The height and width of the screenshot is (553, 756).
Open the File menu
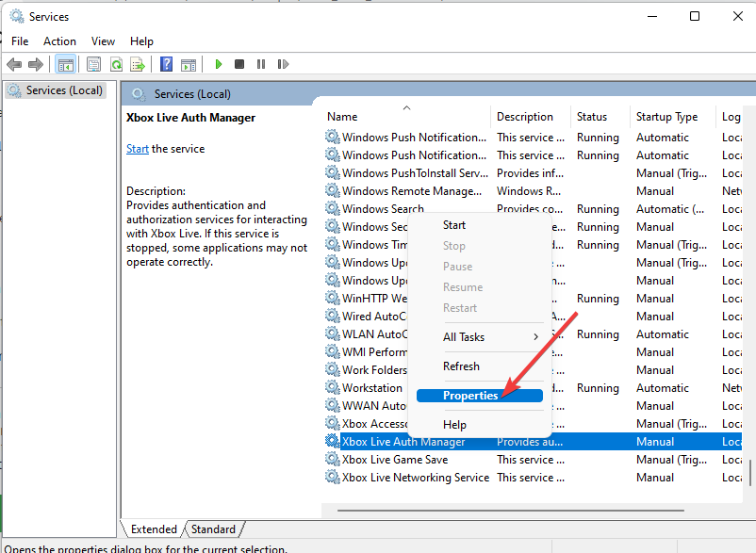(20, 41)
